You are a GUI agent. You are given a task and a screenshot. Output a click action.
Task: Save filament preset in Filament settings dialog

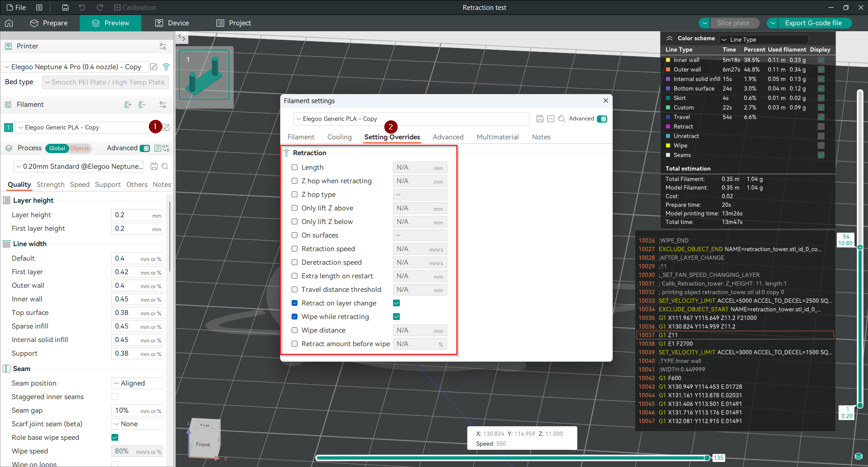click(x=540, y=119)
